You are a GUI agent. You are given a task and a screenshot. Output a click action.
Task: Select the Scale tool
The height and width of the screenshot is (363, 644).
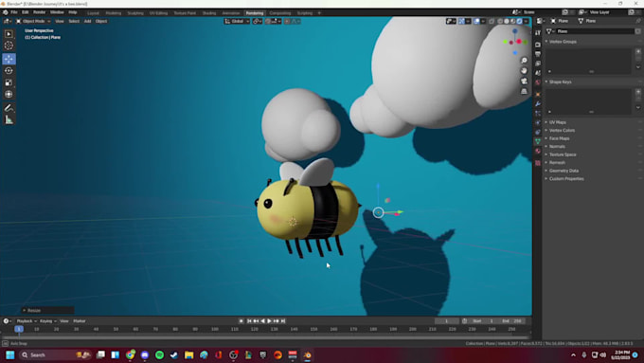[9, 82]
